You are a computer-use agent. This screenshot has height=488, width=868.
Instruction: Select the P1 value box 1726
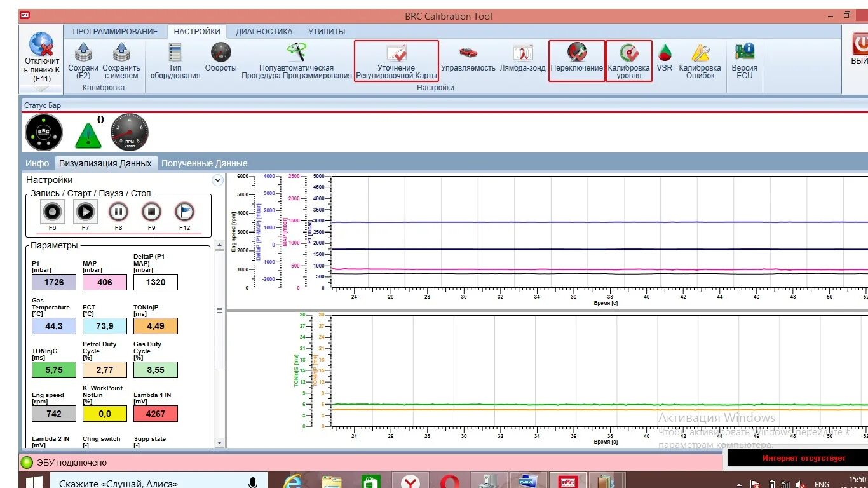point(54,282)
